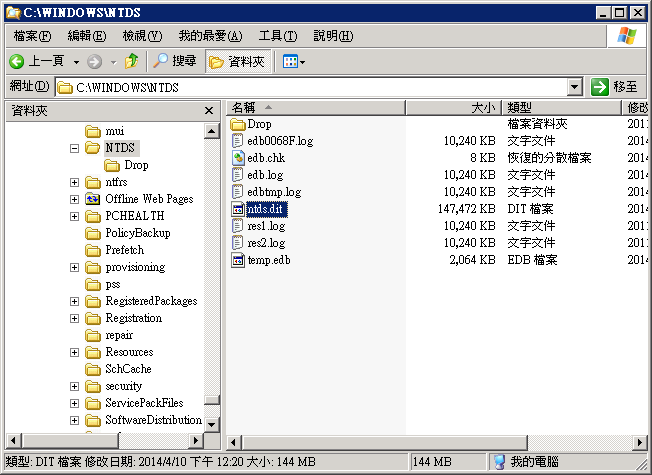Screen dimensions: 652x475
Task: Click the res1.log file icon
Action: [238, 226]
